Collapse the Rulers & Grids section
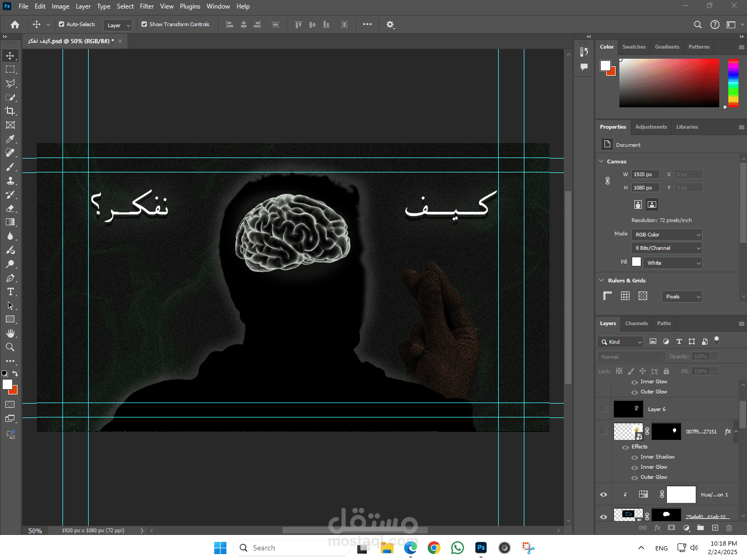 pos(602,280)
